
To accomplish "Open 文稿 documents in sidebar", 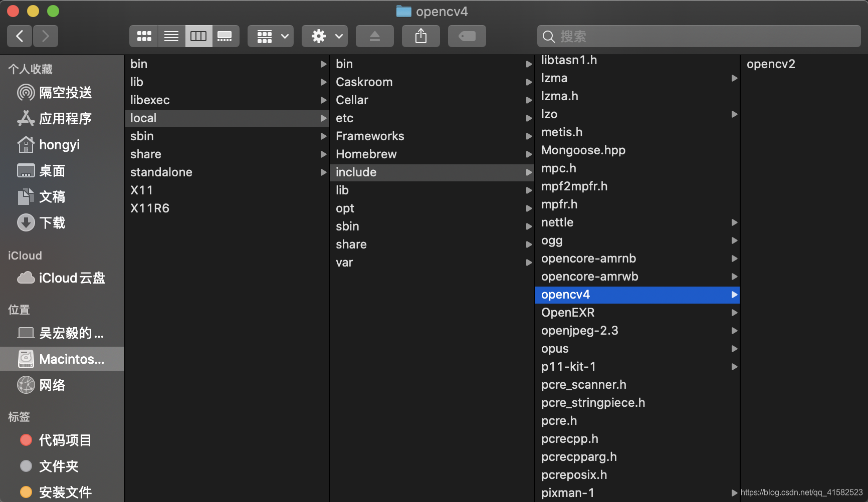I will [62, 197].
